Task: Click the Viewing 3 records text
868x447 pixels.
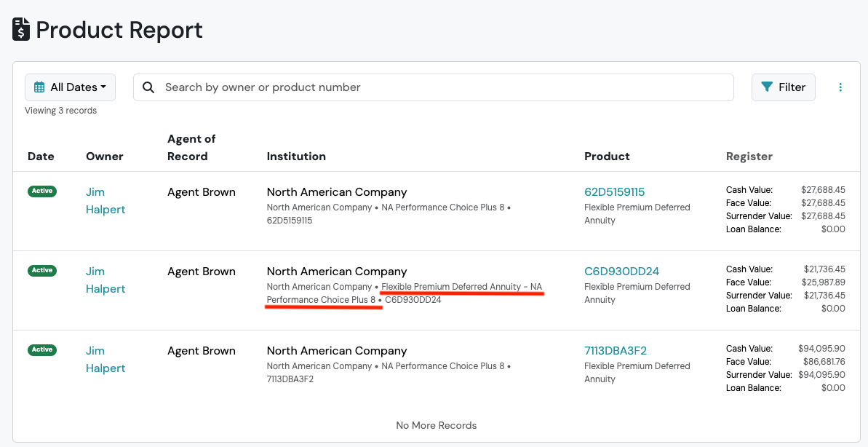Action: pos(61,111)
